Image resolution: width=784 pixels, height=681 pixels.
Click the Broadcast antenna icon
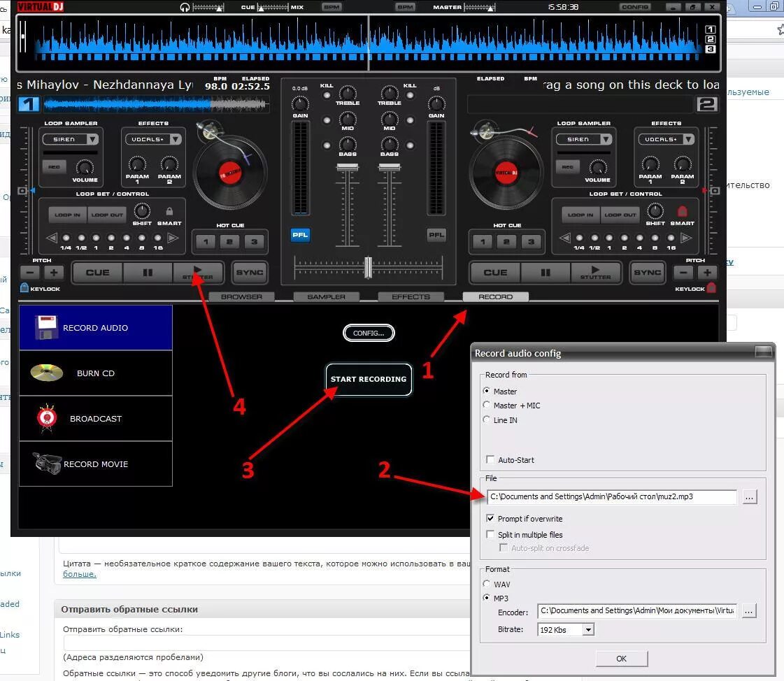47,418
